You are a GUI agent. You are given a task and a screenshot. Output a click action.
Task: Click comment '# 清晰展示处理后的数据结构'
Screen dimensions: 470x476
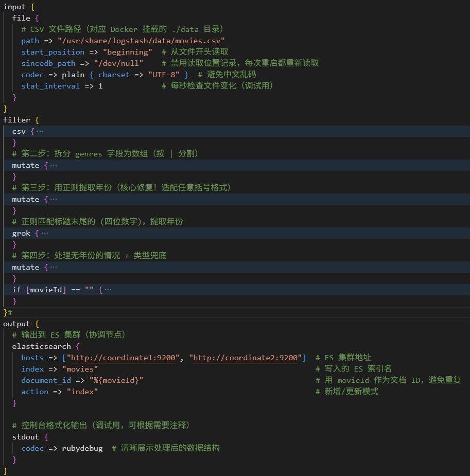166,448
